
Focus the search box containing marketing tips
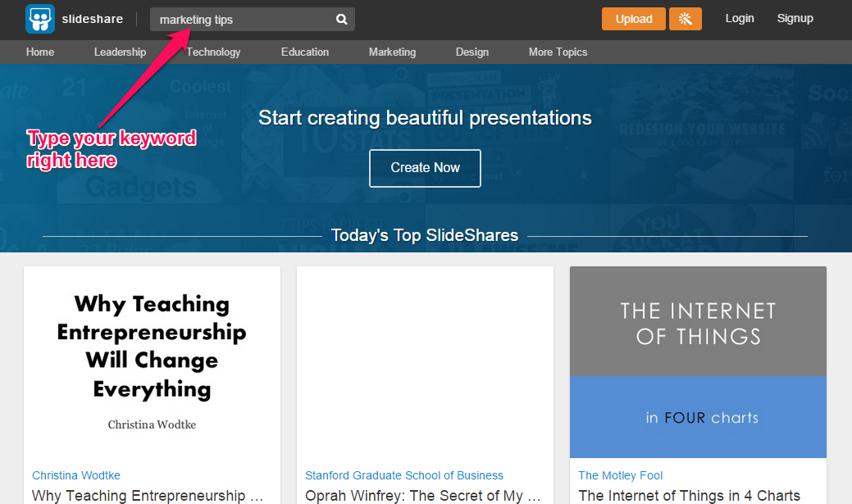click(252, 20)
